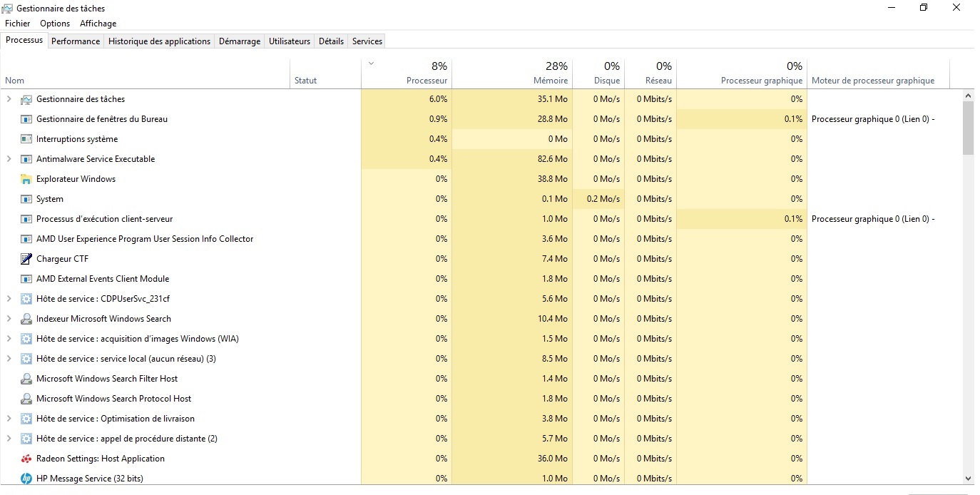Sort processes by Mémoire column header

point(550,81)
